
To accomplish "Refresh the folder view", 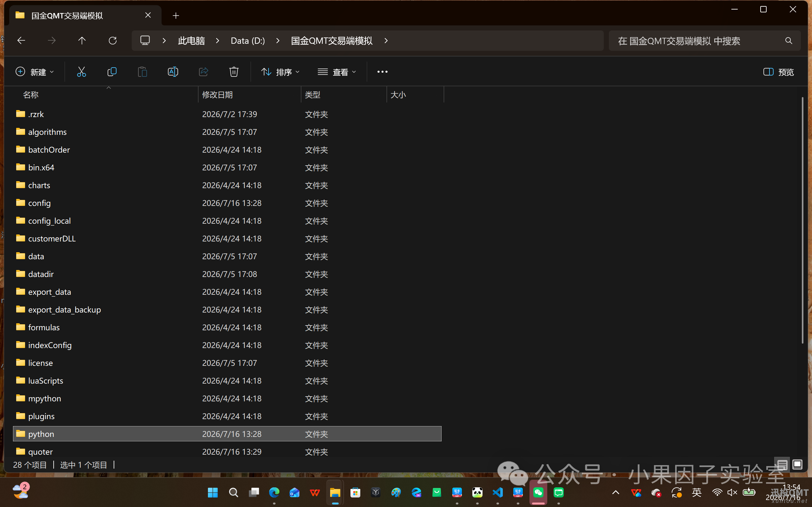I will pos(113,41).
